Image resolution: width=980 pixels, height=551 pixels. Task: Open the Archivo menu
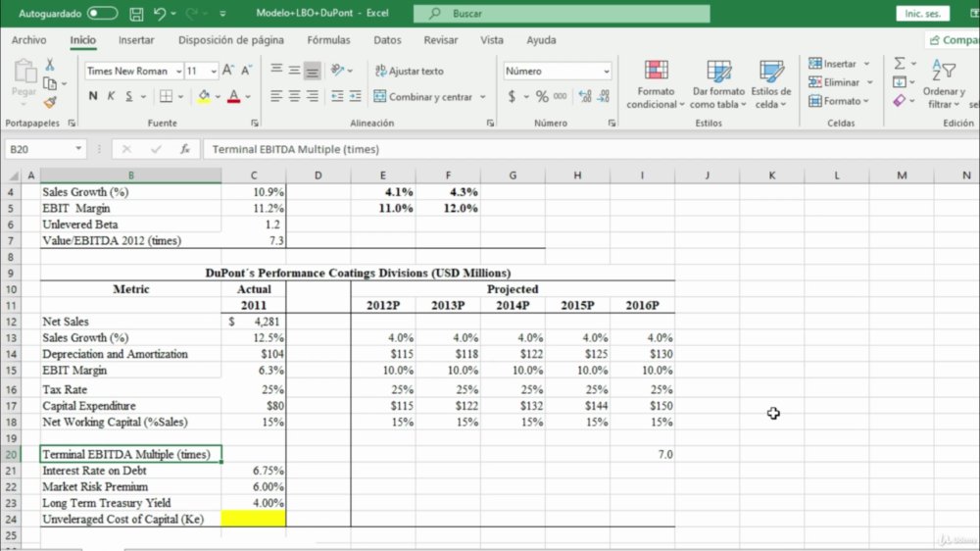[x=28, y=40]
